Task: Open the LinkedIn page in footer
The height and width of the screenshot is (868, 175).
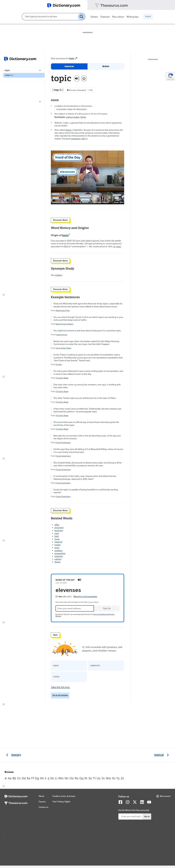Action: pos(142,802)
